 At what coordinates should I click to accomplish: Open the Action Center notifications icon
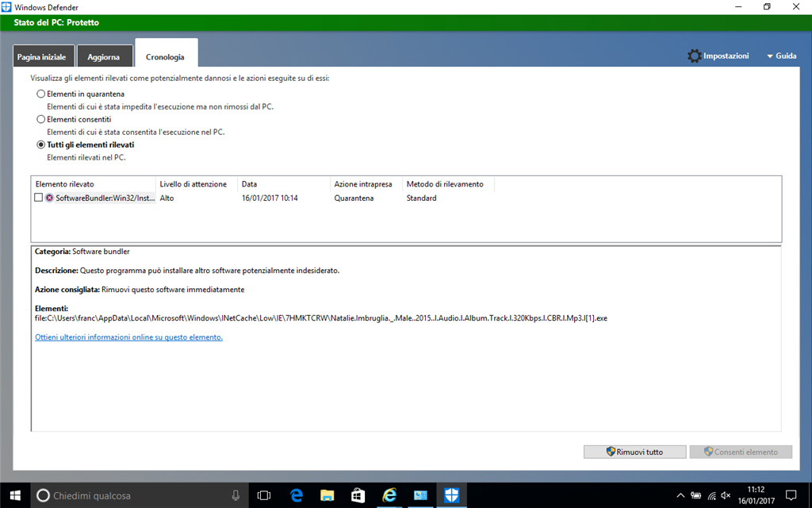tap(791, 495)
